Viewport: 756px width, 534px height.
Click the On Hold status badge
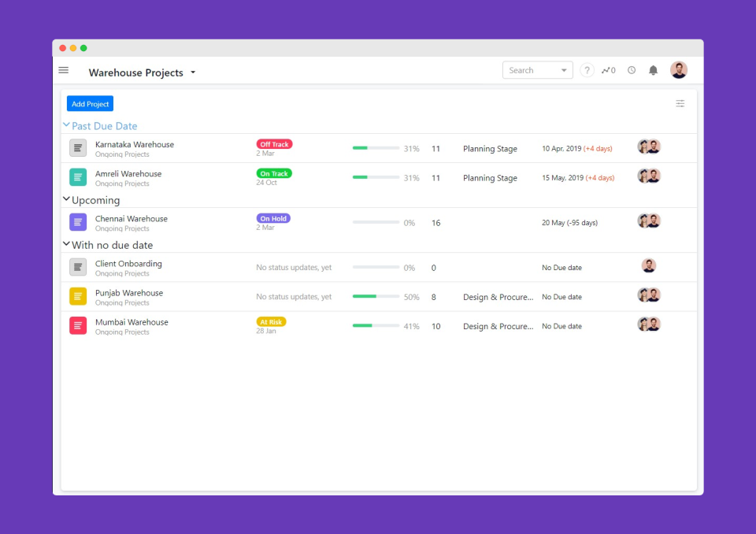coord(273,218)
